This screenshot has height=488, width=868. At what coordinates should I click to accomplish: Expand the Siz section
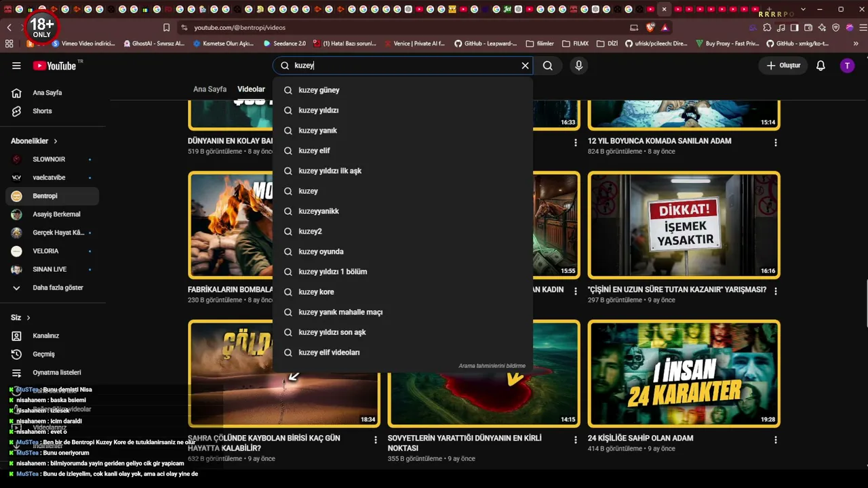[x=21, y=317]
